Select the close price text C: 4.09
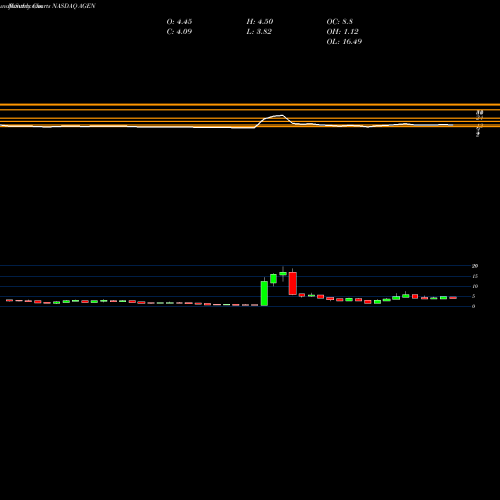This screenshot has height=500, width=500. coord(179,32)
